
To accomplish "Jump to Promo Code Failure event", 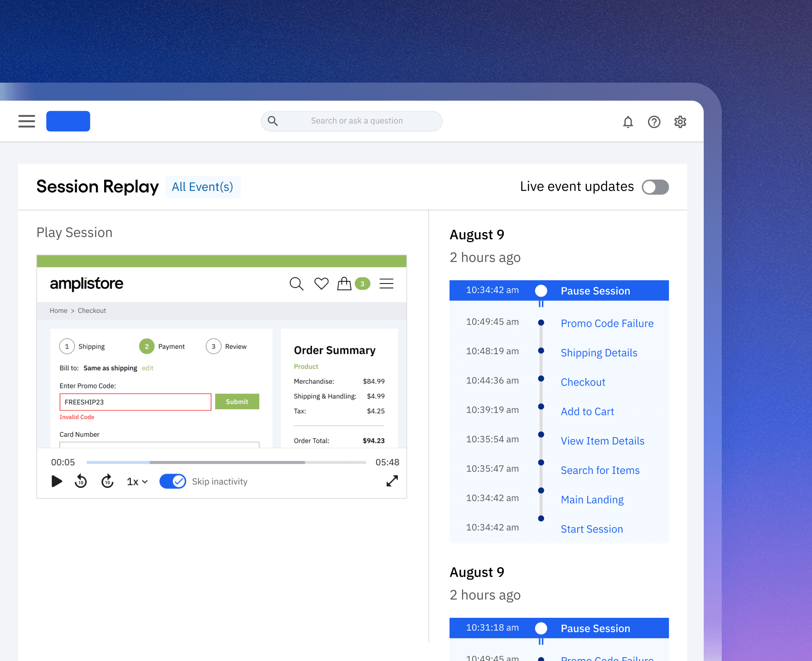I will pos(607,323).
